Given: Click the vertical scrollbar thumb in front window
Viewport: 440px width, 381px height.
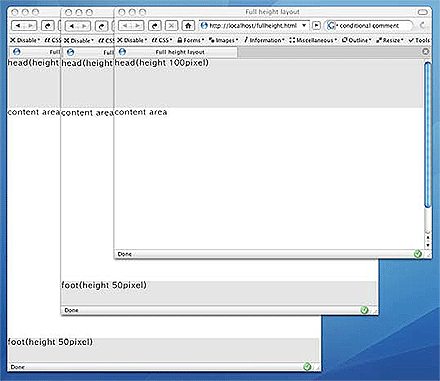Looking at the screenshot, I should [x=428, y=135].
